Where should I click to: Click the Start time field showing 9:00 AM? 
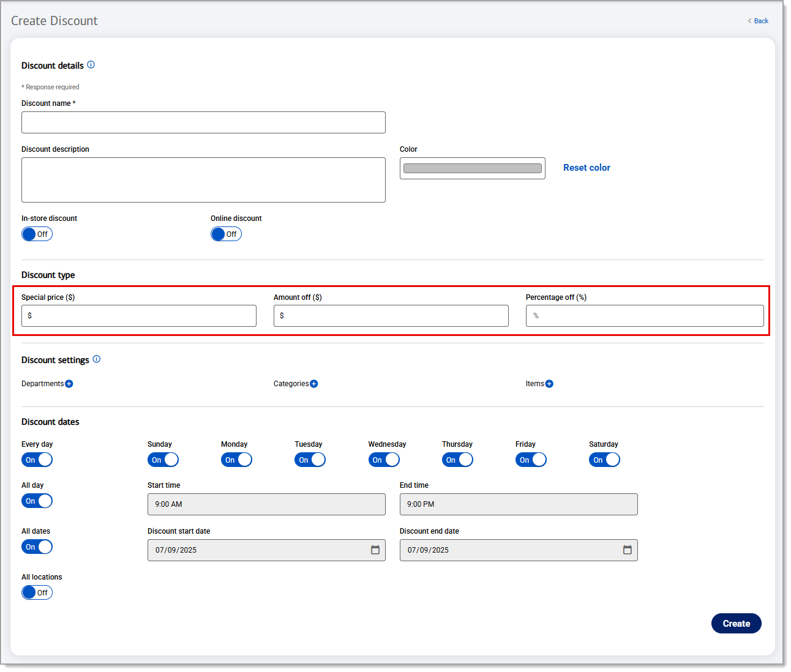pyautogui.click(x=266, y=504)
